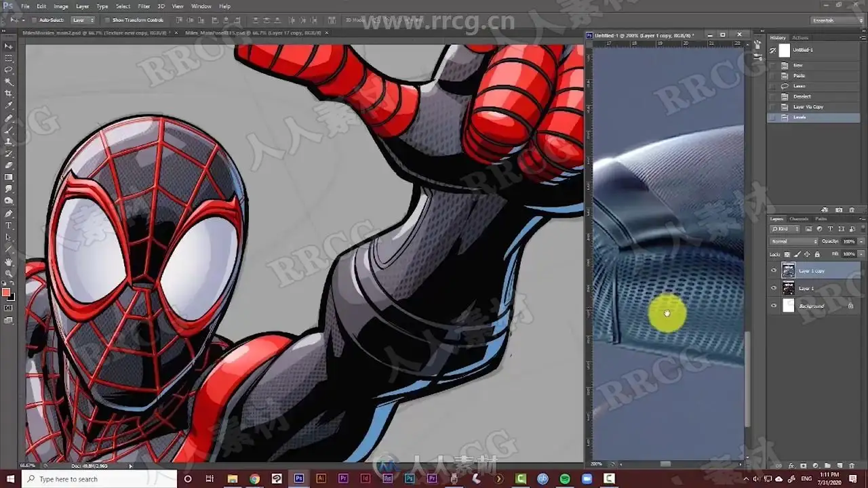The width and height of the screenshot is (868, 488).
Task: Switch to the Actions tab
Action: click(x=800, y=38)
